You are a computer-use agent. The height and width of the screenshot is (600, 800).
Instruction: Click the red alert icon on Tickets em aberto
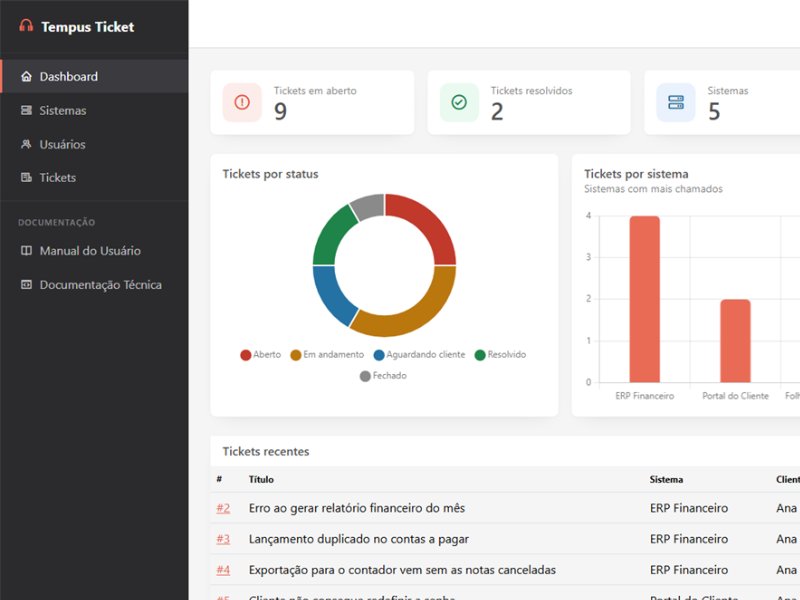242,103
